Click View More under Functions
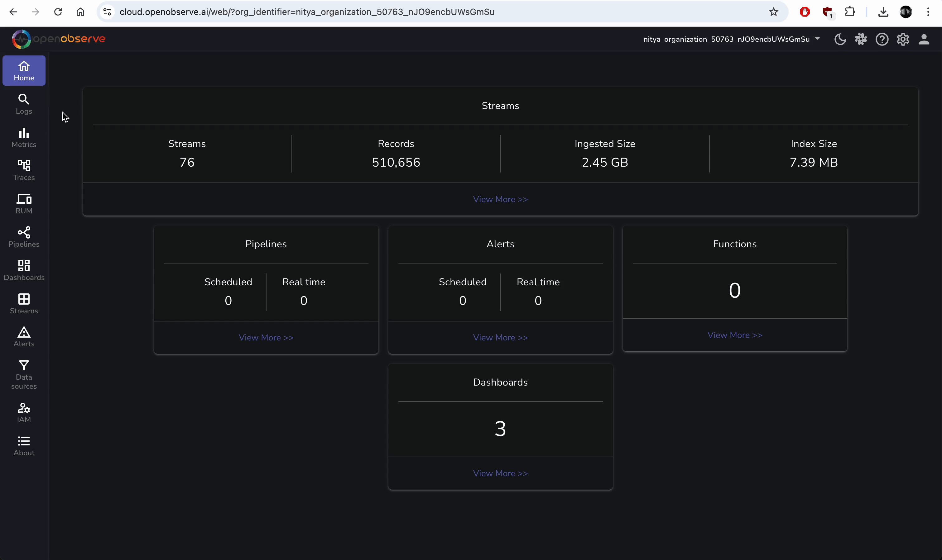The image size is (942, 560). click(734, 335)
